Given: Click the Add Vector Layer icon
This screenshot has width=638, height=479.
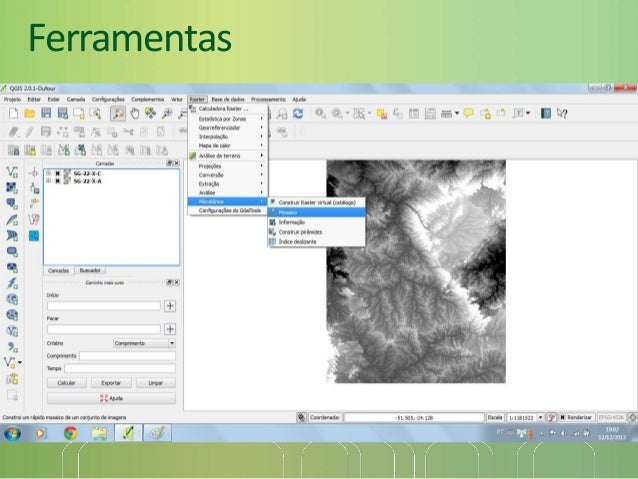Looking at the screenshot, I should coord(12,171).
